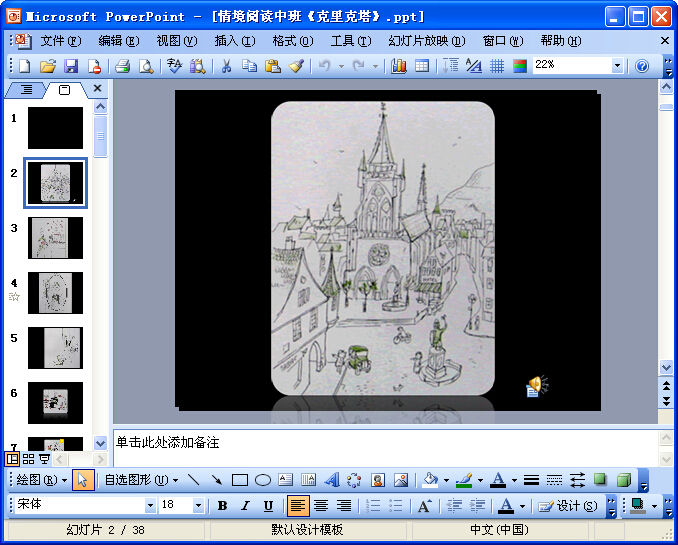This screenshot has width=678, height=545.
Task: Apply formatting toolbar Font Color A
Action: (x=506, y=505)
